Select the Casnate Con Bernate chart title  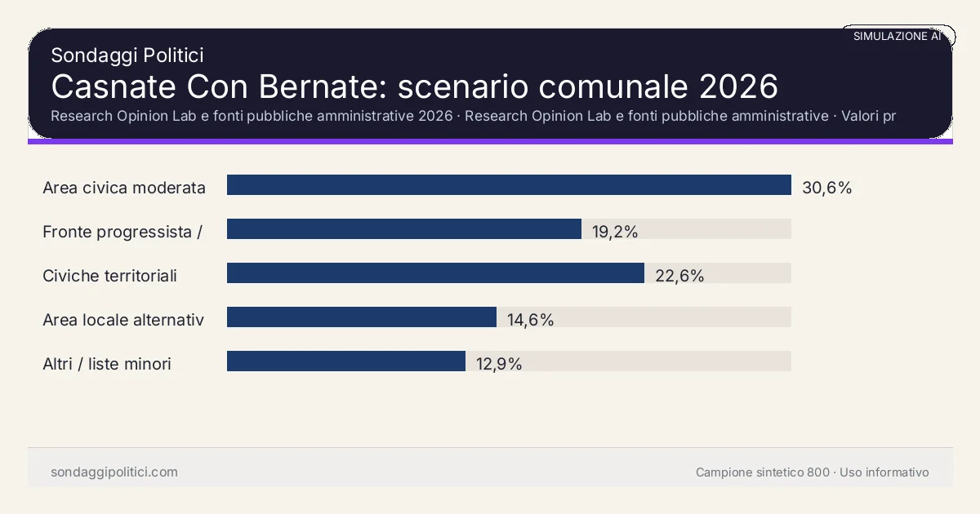coord(414,86)
